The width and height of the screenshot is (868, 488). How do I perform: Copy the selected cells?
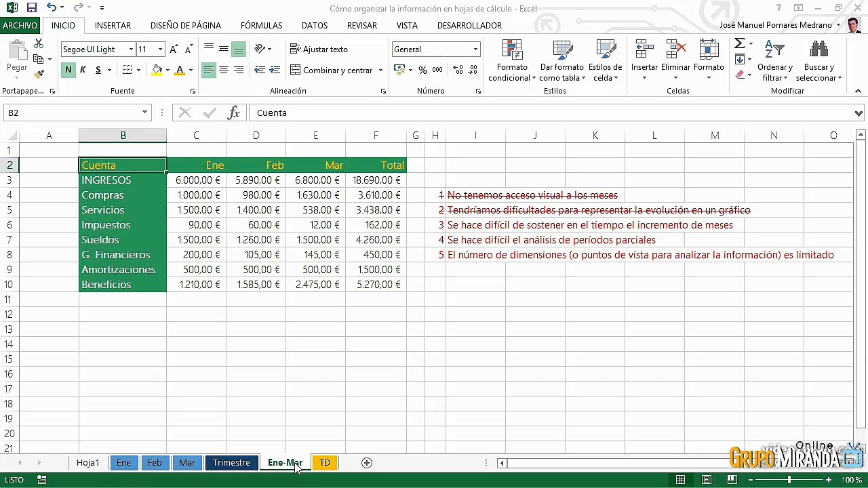pyautogui.click(x=38, y=59)
